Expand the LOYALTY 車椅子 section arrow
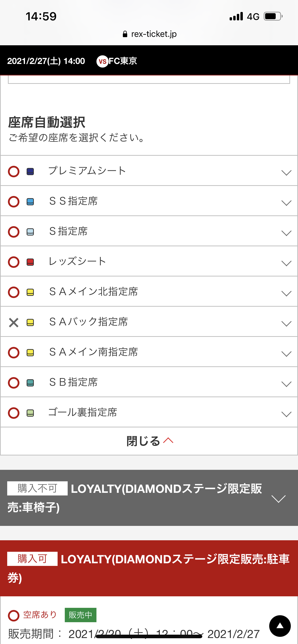 (279, 498)
